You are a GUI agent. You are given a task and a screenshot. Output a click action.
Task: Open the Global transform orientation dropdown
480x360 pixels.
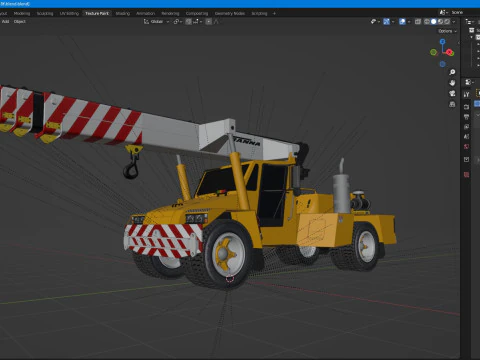pos(157,21)
